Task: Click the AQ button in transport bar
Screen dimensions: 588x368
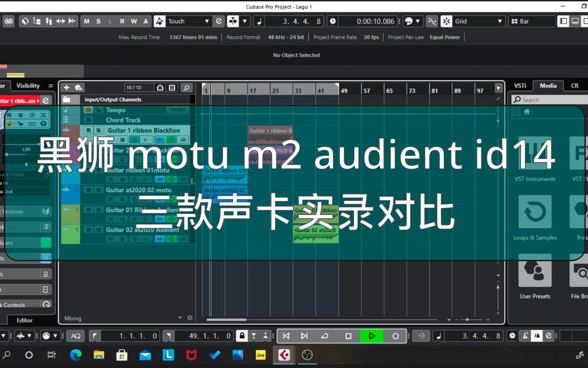Action: [76, 336]
